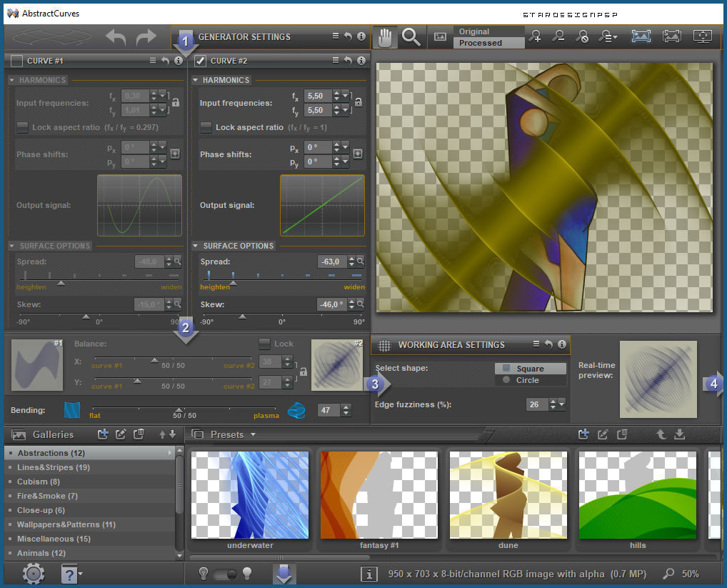The width and height of the screenshot is (727, 588).
Task: Toggle the light bulb background switch
Action: pos(226,574)
